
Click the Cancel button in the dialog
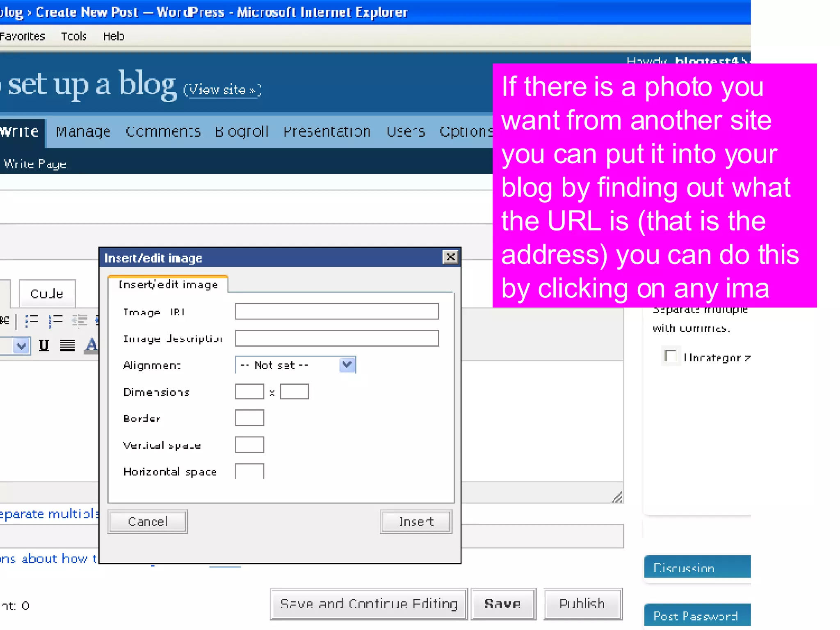pos(148,522)
